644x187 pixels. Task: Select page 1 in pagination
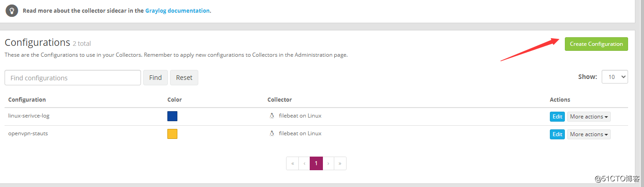click(x=316, y=163)
